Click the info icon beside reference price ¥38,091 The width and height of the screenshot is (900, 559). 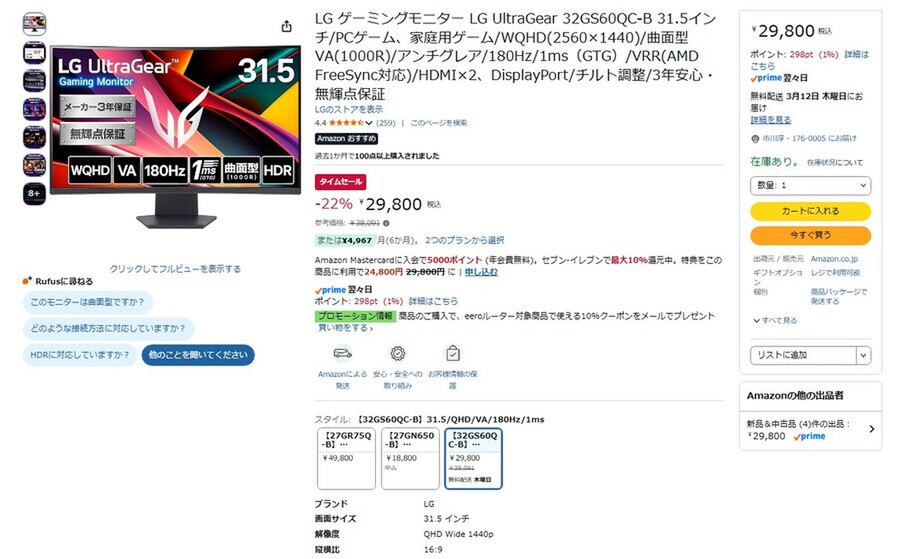(x=386, y=223)
